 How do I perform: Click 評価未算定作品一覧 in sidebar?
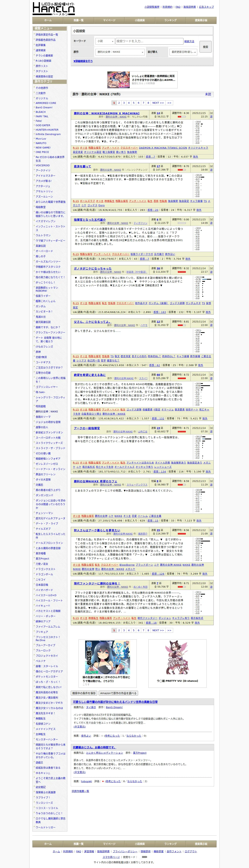pos(47,34)
